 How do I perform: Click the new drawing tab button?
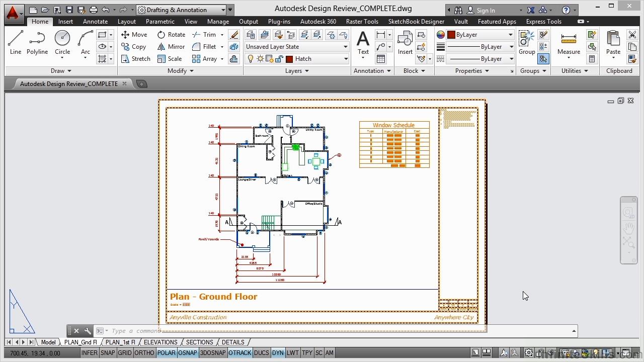coord(141,84)
